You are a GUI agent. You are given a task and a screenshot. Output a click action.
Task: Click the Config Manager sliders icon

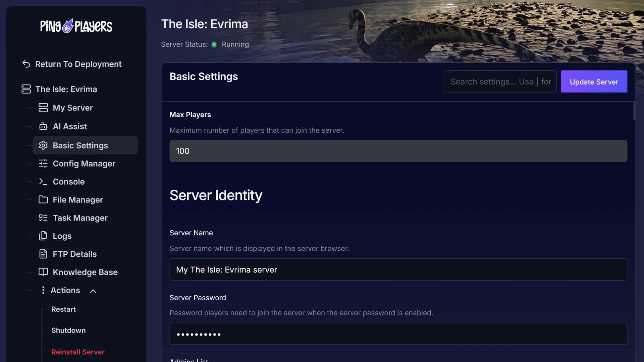point(43,164)
